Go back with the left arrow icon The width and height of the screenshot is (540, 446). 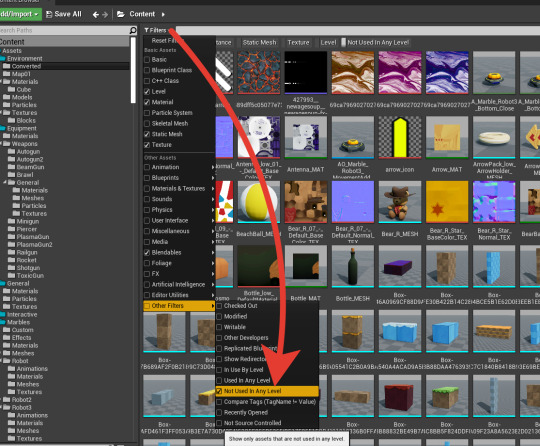[x=95, y=14]
